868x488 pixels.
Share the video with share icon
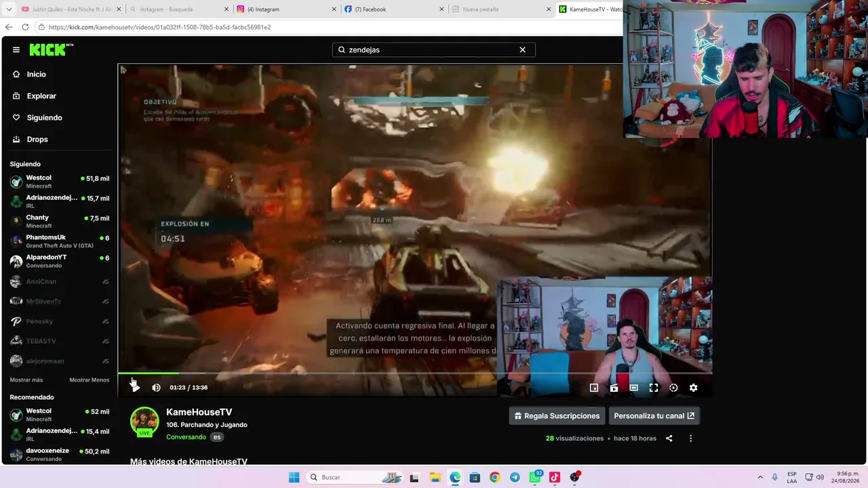click(669, 439)
